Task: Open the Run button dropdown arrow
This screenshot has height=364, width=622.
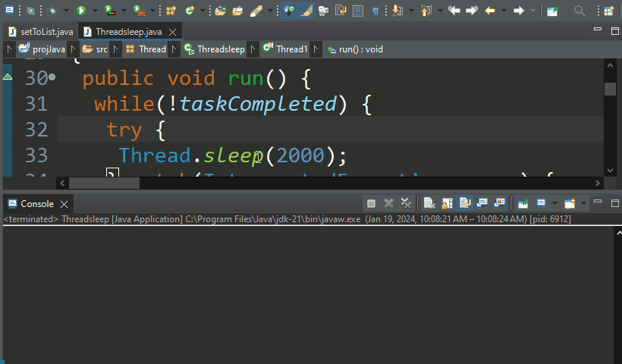Action: pyautogui.click(x=94, y=11)
